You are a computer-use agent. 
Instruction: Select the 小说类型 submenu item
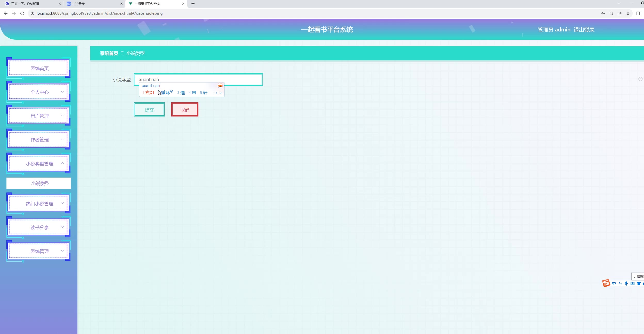coord(39,183)
